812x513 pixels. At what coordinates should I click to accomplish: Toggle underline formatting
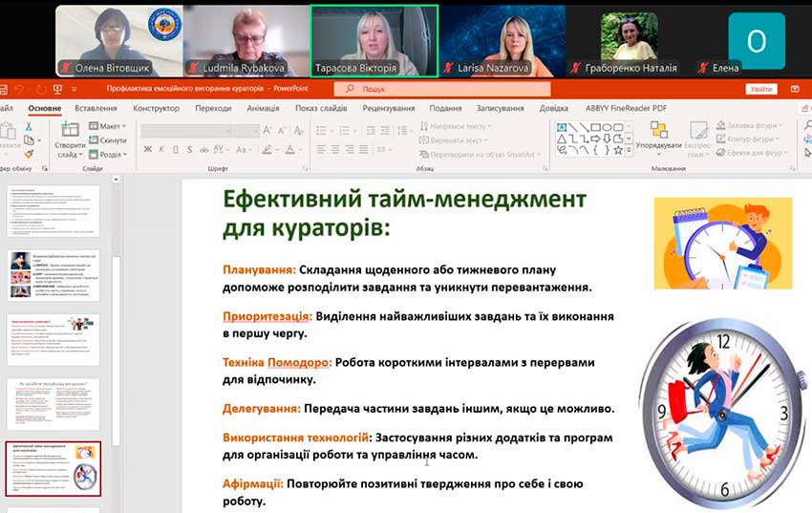coord(176,150)
